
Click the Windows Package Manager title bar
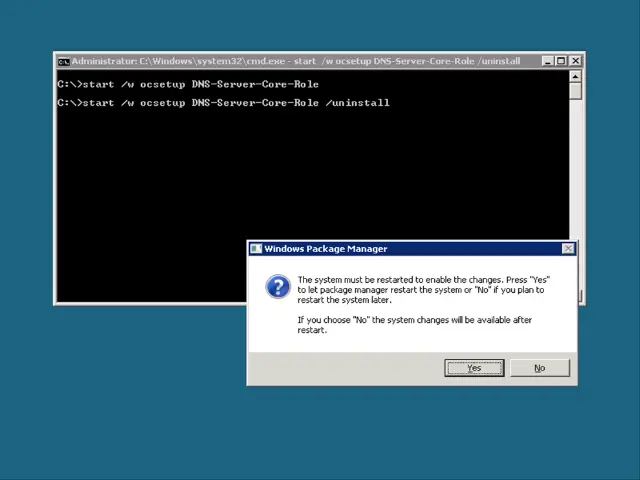[412, 249]
